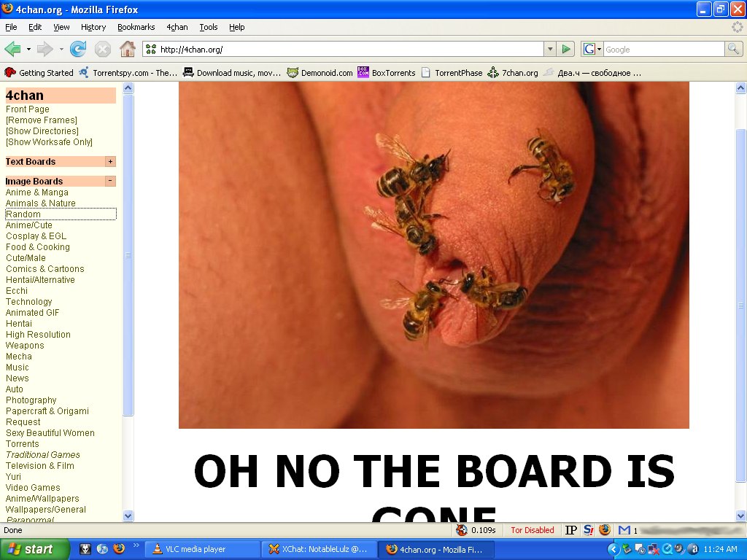Click the Front Page link
The height and width of the screenshot is (560, 747).
[x=28, y=109]
